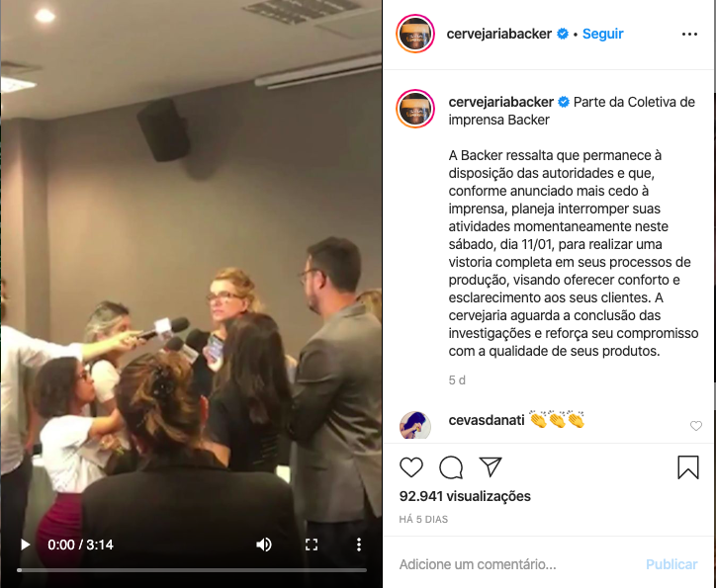Play the video
Viewport: 716px width, 588px height.
(x=25, y=545)
